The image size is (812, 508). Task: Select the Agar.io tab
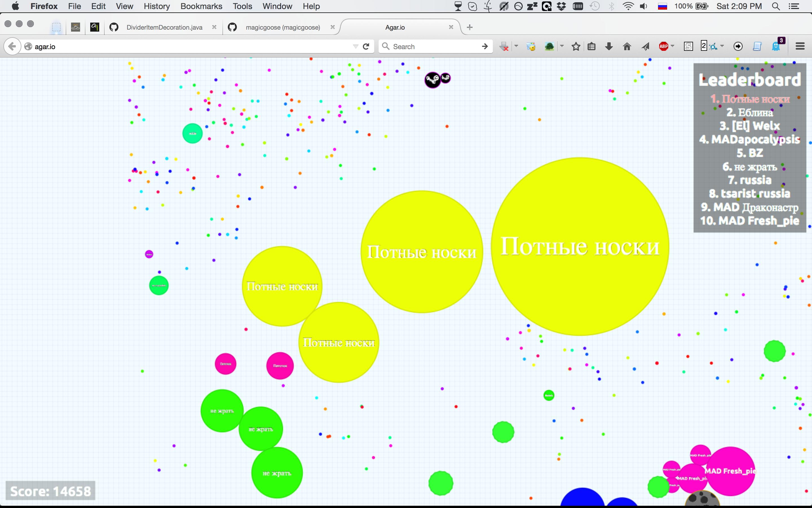click(395, 27)
